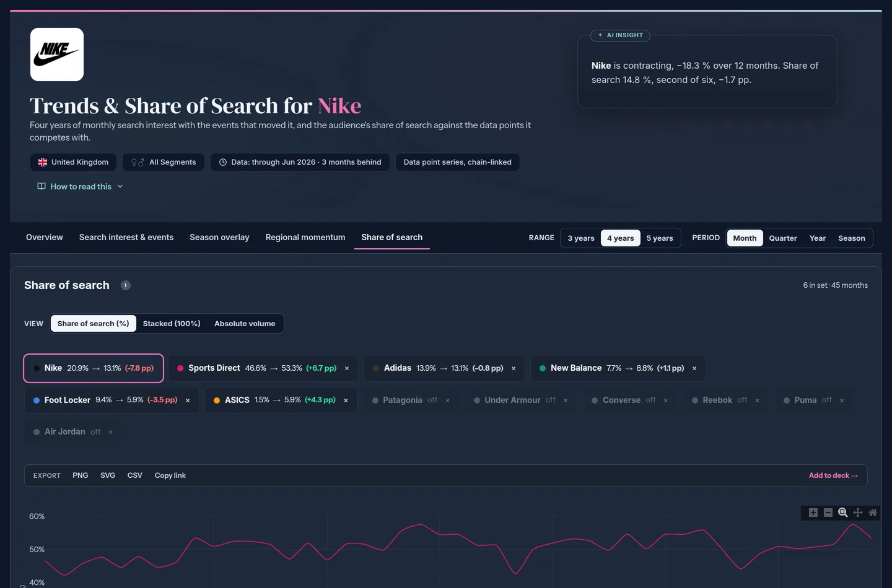Switch view to Absolute volume

(x=245, y=324)
